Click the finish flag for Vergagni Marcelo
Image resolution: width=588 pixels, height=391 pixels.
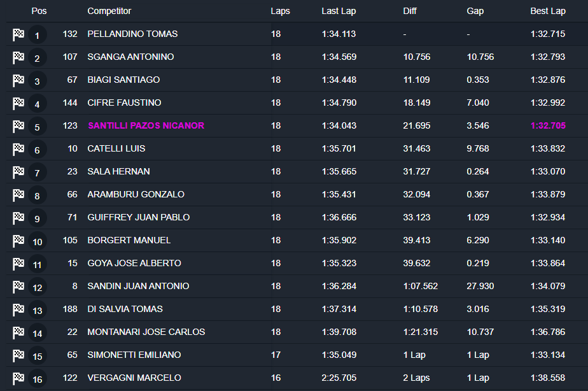pyautogui.click(x=18, y=379)
